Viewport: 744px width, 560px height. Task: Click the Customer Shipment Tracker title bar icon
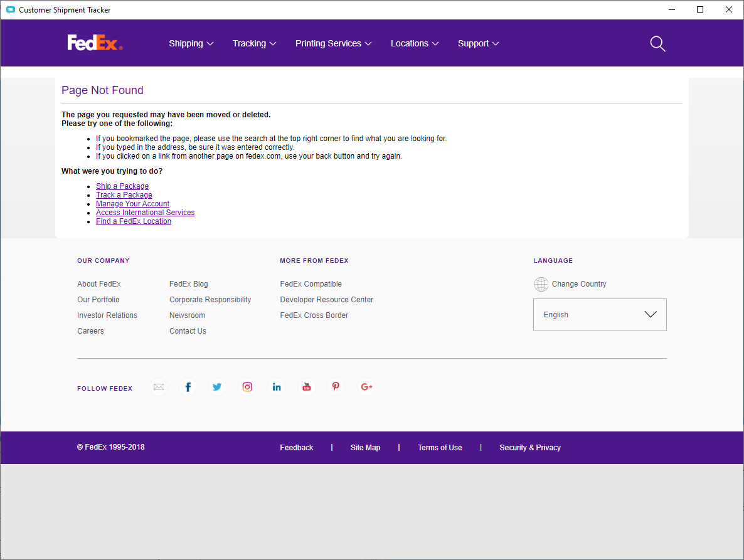coord(11,9)
